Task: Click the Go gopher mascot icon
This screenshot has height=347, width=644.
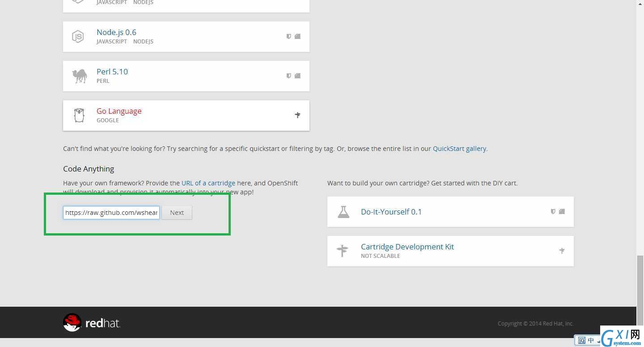Action: (79, 115)
